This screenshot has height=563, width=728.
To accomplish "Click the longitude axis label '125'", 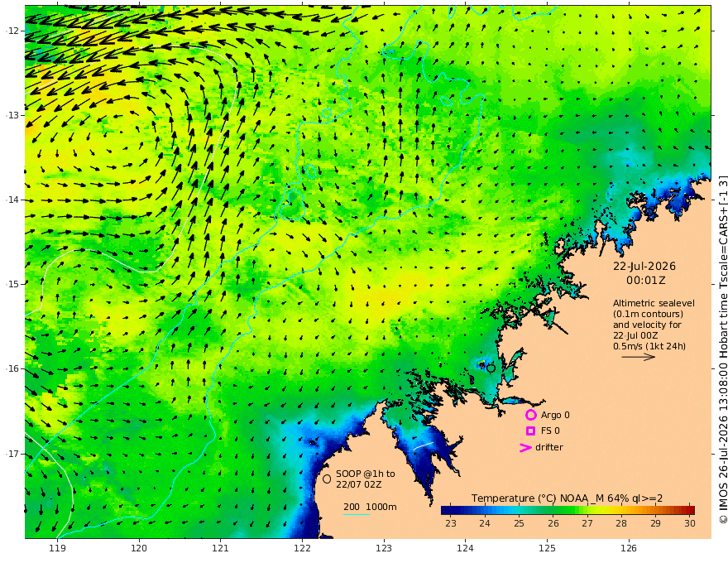I will [547, 549].
